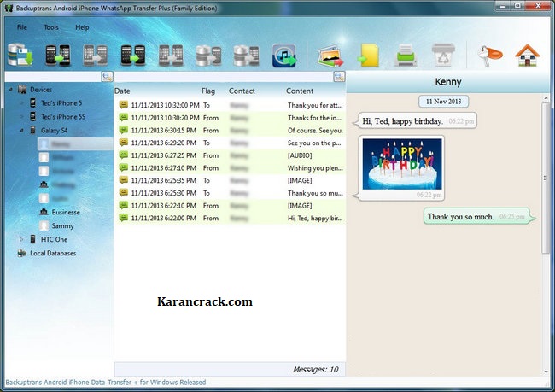
Task: Sort by the Date column header
Action: (x=122, y=91)
